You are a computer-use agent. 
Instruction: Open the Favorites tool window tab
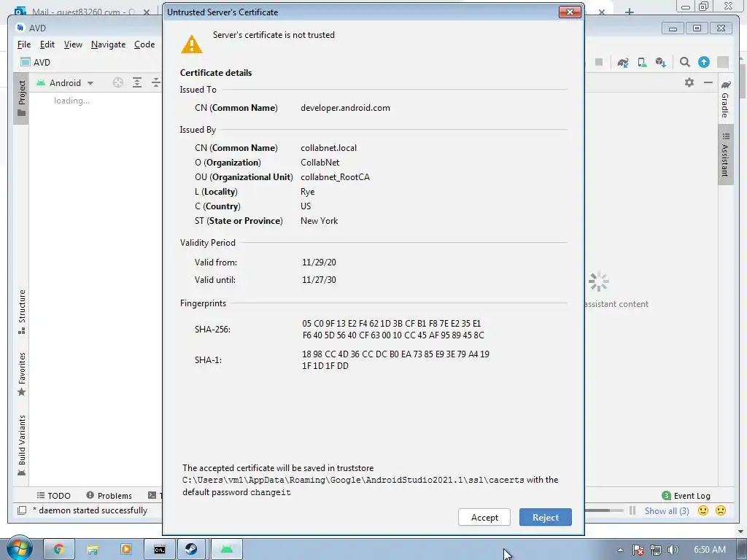pyautogui.click(x=21, y=374)
